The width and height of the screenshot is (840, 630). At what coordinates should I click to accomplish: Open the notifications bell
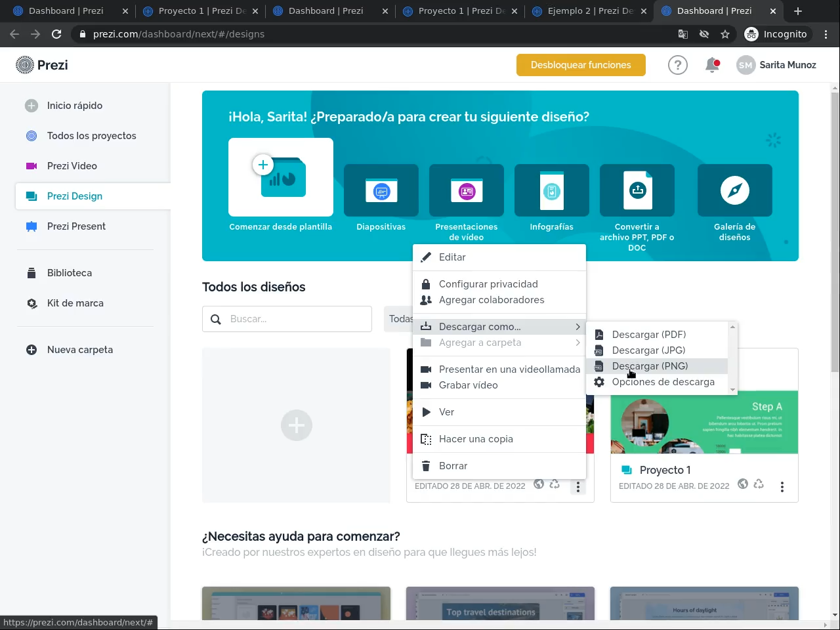(712, 65)
